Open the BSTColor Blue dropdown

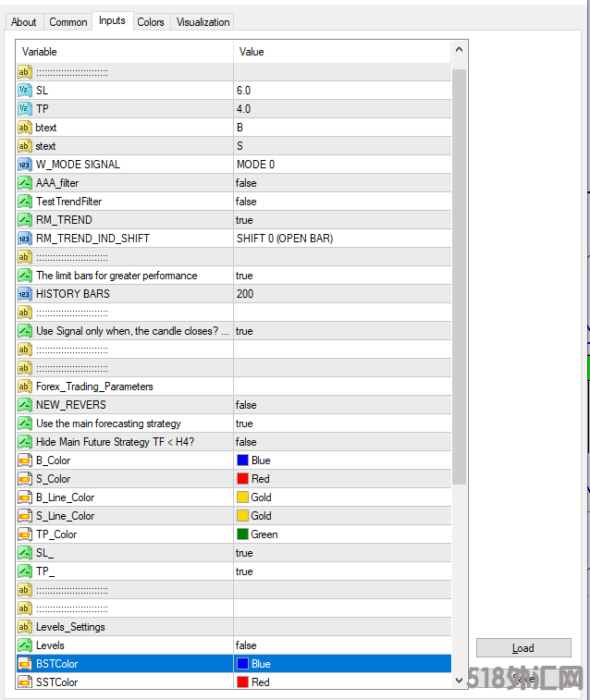pos(342,664)
